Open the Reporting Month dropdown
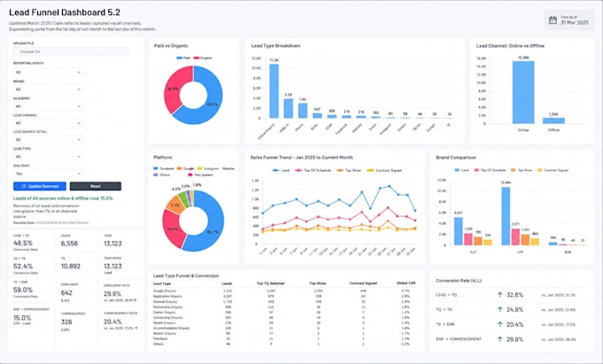Screen dimensions: 603x364 point(48,73)
